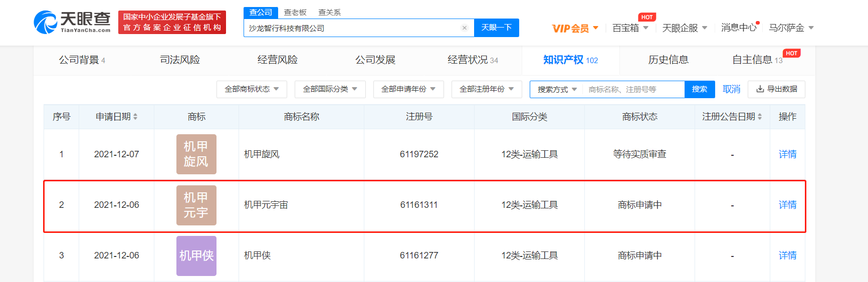Expand the 全部注册年份 filter dropdown
This screenshot has height=282, width=868.
487,89
